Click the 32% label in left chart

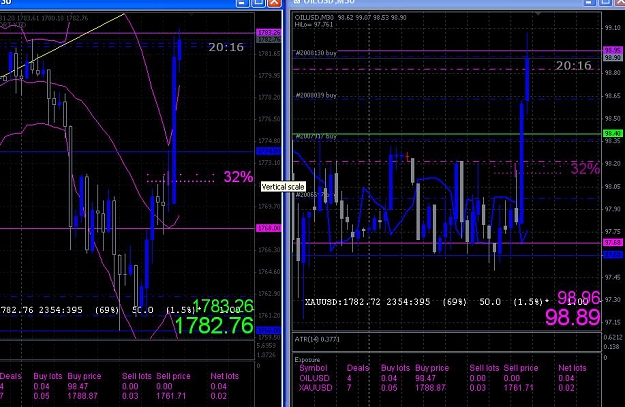tap(238, 177)
